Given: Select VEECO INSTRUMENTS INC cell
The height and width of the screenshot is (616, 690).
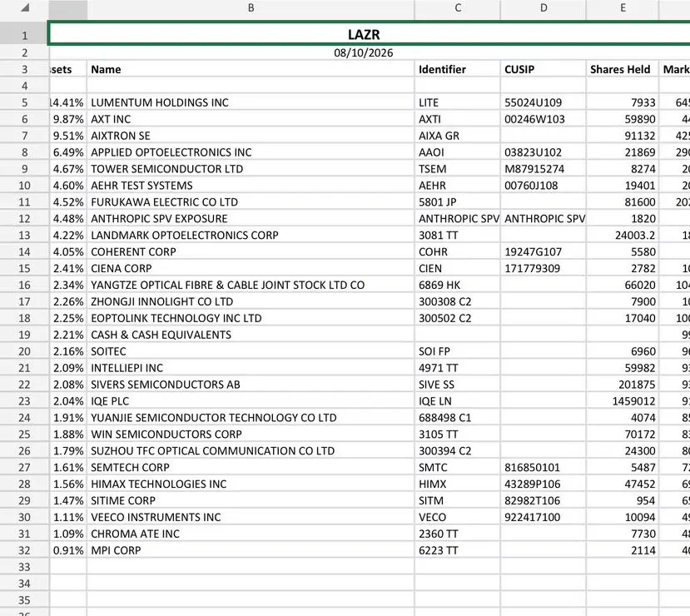Looking at the screenshot, I should (x=251, y=517).
